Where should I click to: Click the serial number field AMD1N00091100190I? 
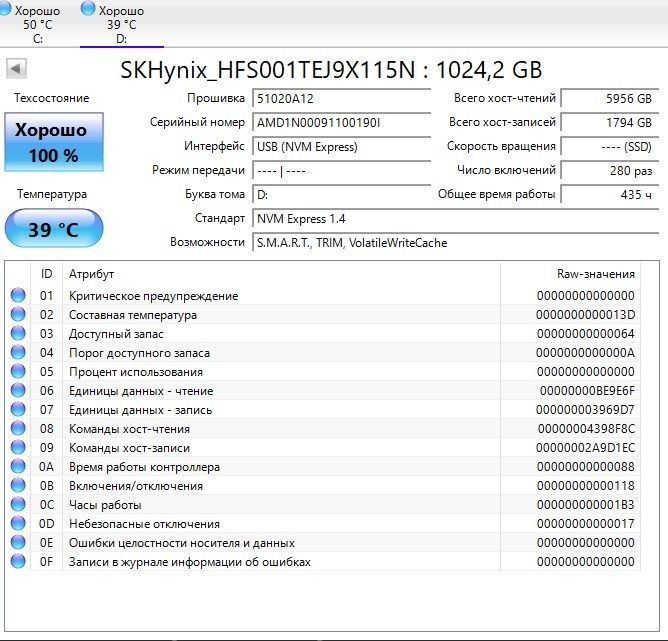(342, 123)
